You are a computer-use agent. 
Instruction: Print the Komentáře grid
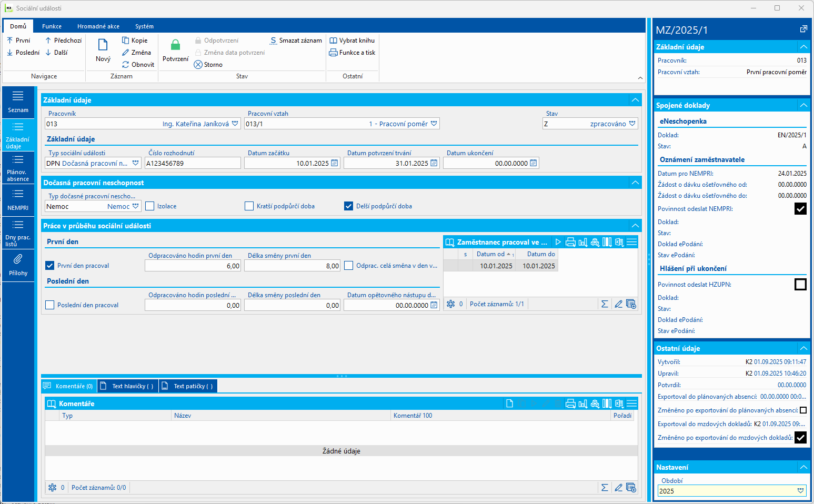click(x=570, y=404)
